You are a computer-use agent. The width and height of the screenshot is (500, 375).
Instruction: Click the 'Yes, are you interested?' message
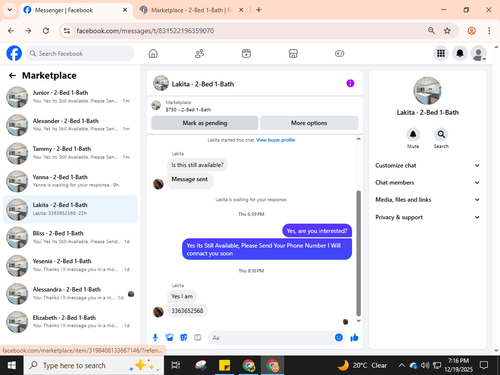point(317,231)
